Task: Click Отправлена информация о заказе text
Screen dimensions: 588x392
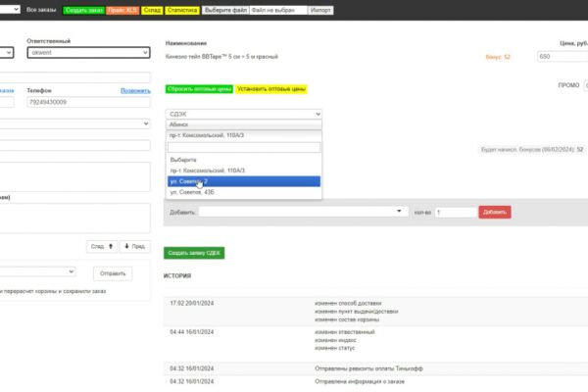Action: click(x=360, y=381)
